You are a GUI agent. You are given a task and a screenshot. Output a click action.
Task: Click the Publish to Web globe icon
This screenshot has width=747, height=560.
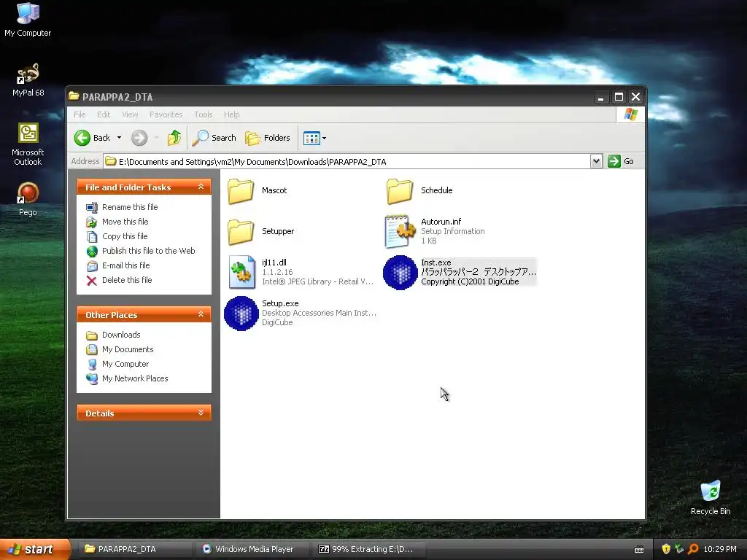click(92, 252)
